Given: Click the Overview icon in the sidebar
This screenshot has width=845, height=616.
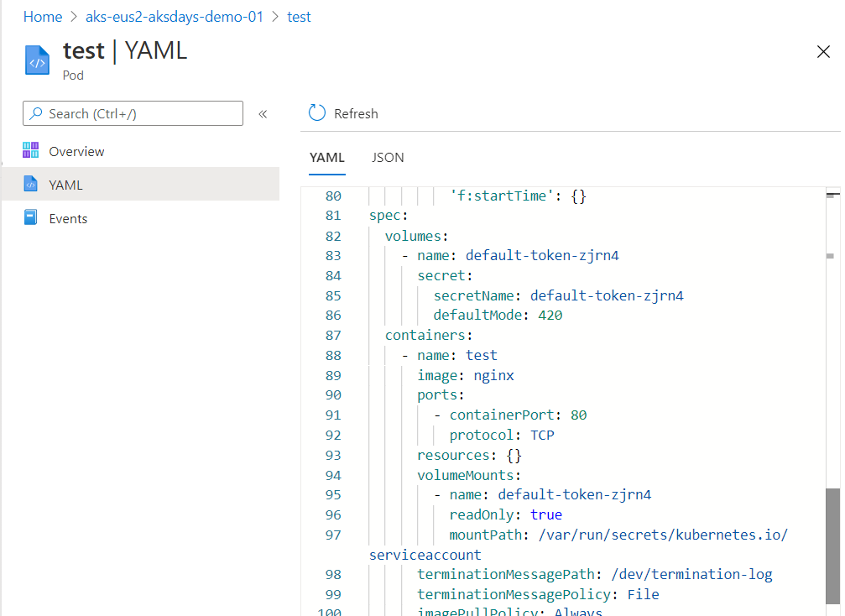Looking at the screenshot, I should tap(31, 151).
